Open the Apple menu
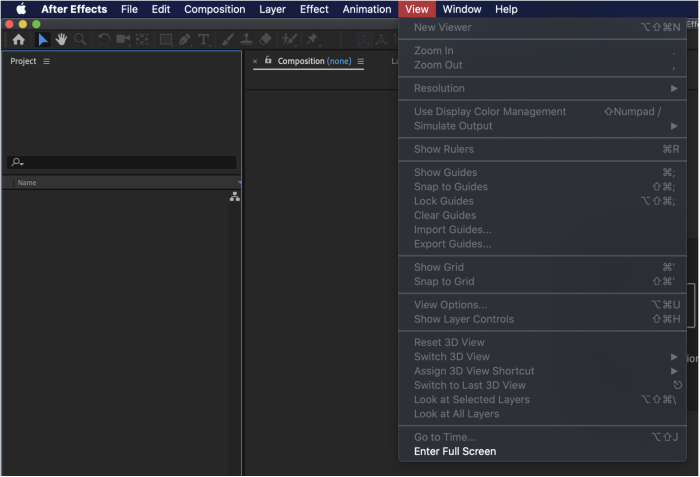The height and width of the screenshot is (477, 700). pyautogui.click(x=21, y=9)
